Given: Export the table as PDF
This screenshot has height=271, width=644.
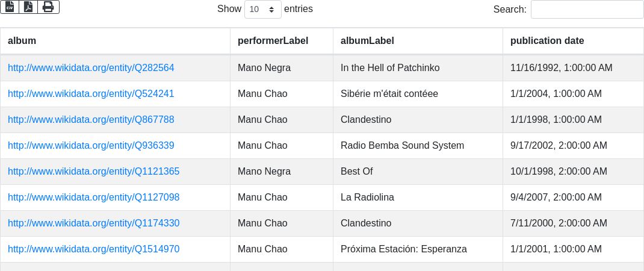Looking at the screenshot, I should click(28, 7).
